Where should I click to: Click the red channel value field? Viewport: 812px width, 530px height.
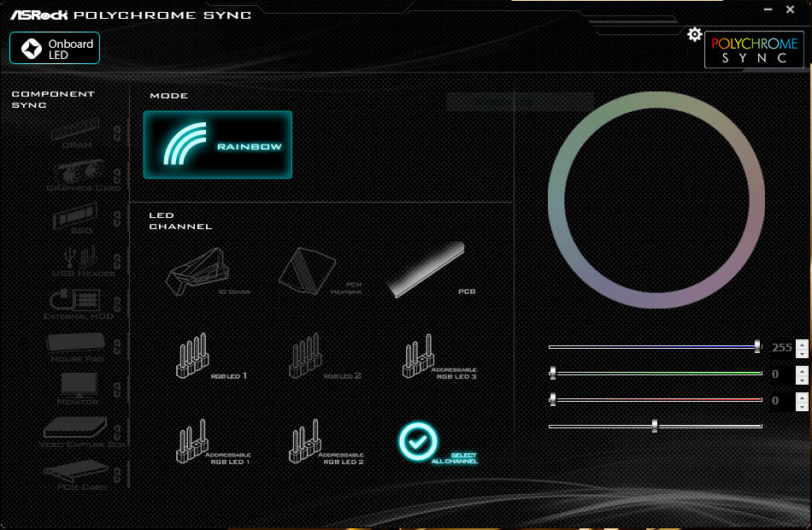click(782, 400)
